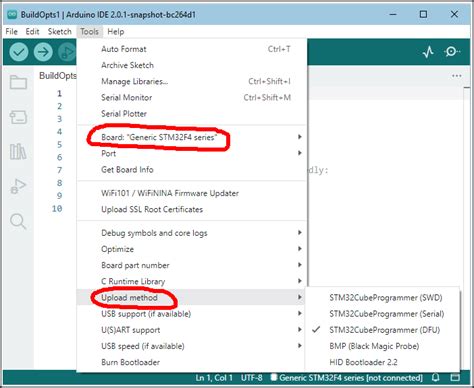Click the Upload arrow button
Viewport: 474px width, 388px height.
click(43, 52)
